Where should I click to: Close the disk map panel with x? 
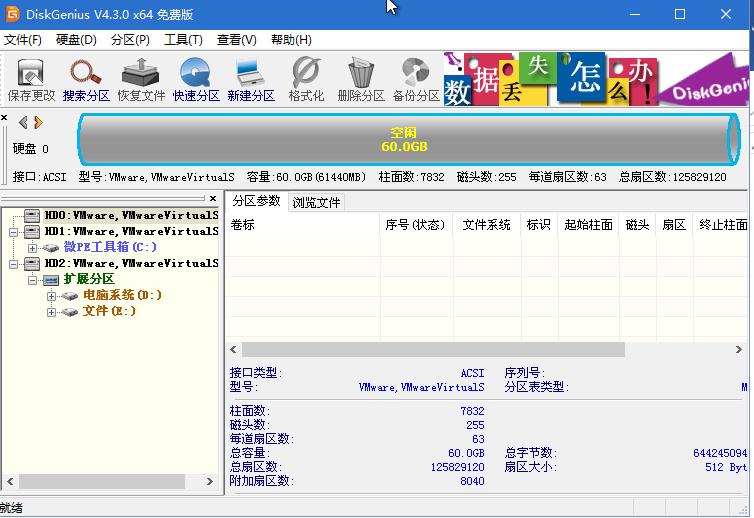coord(4,117)
